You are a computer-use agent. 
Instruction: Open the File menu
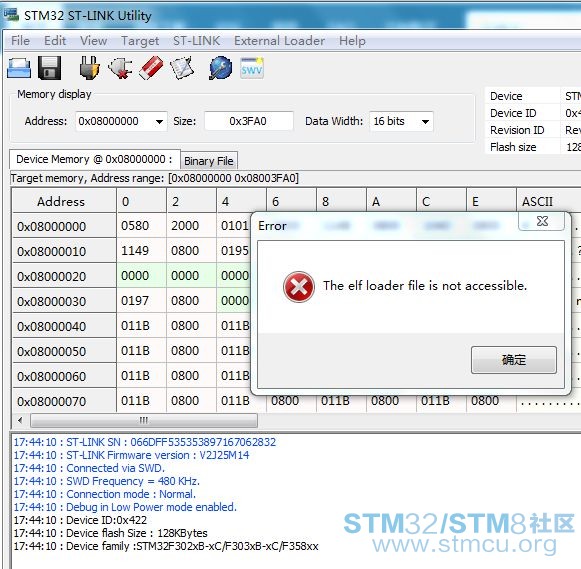(x=20, y=40)
